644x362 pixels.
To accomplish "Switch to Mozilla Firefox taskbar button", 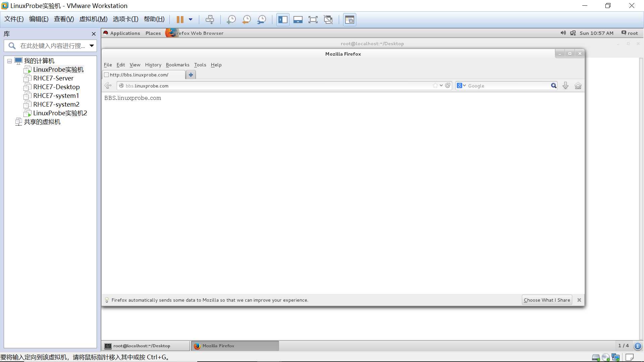I will click(x=235, y=346).
